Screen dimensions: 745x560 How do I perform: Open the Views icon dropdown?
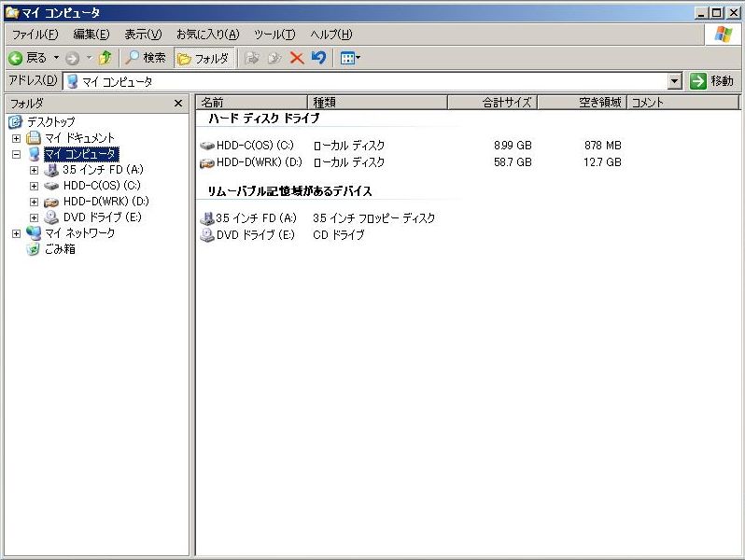pyautogui.click(x=351, y=59)
